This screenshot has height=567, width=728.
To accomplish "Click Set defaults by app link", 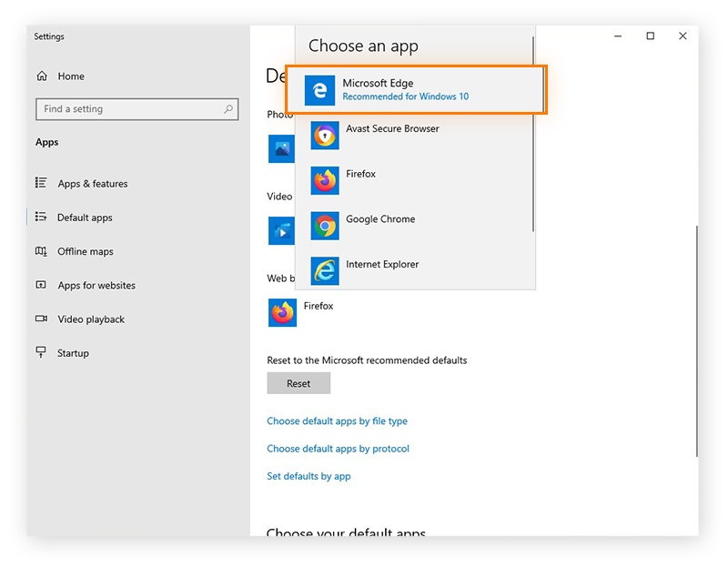I will [x=308, y=475].
